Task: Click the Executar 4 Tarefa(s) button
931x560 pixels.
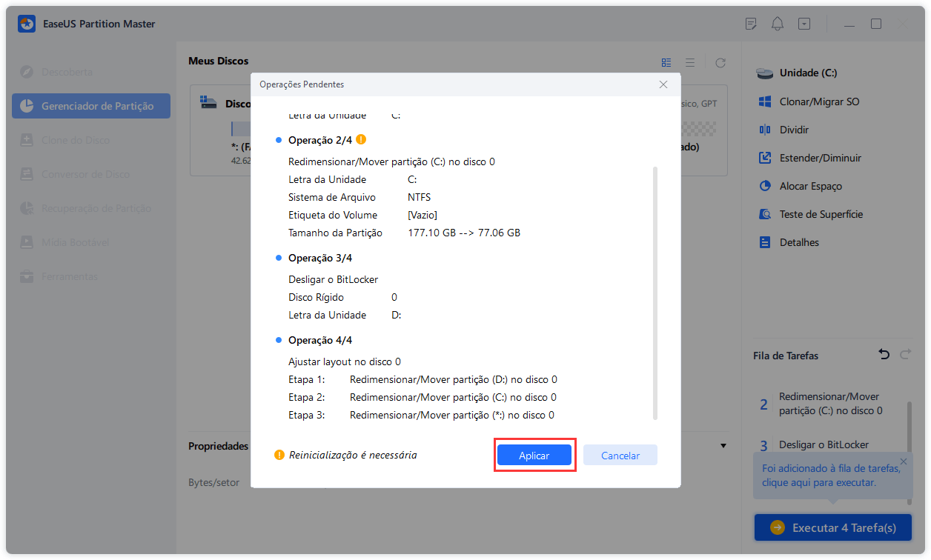Action: (832, 527)
